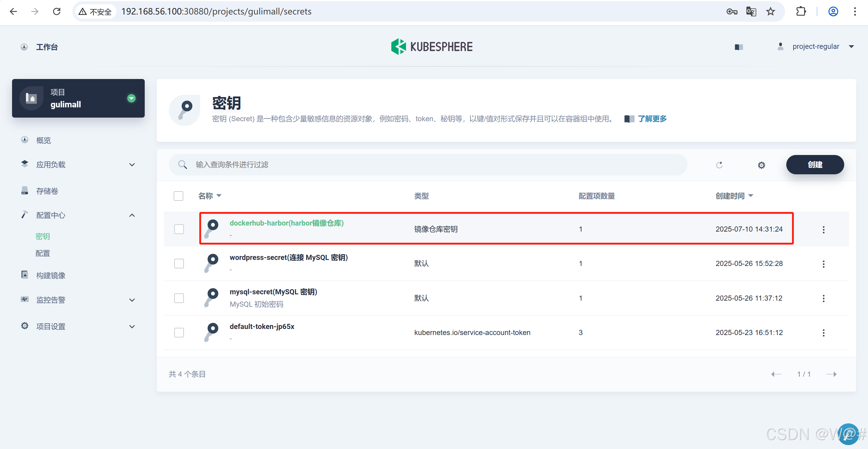The width and height of the screenshot is (868, 449).
Task: Click the 镜像仓库密钥 type cell
Action: pyautogui.click(x=436, y=229)
